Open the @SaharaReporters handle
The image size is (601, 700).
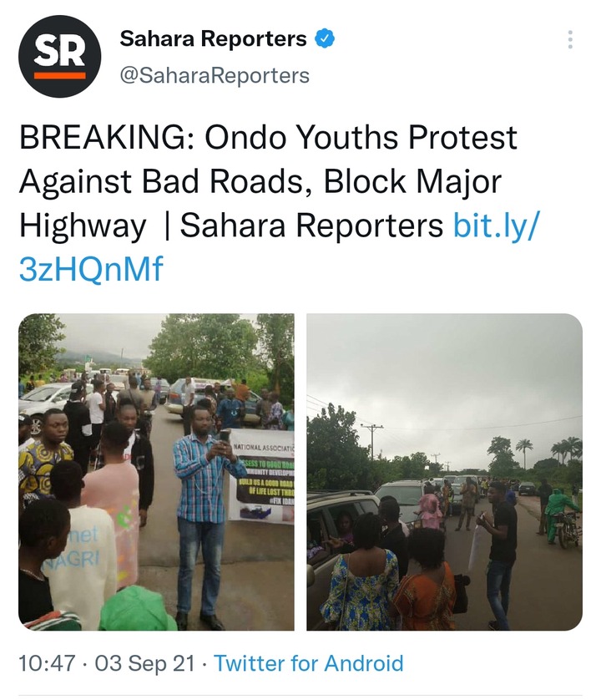pyautogui.click(x=215, y=75)
